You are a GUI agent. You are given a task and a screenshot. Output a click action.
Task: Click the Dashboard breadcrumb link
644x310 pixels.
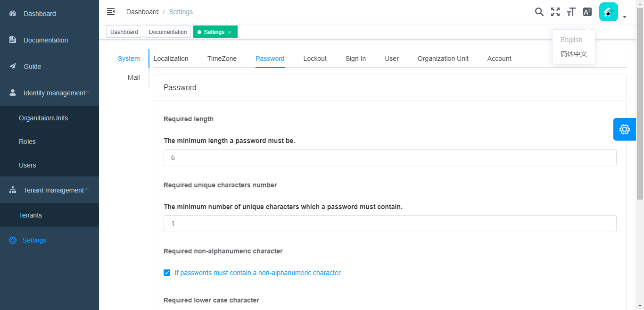tap(142, 12)
